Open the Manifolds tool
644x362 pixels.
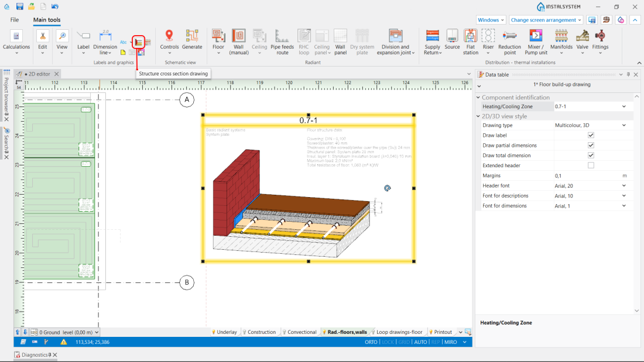pos(561,42)
